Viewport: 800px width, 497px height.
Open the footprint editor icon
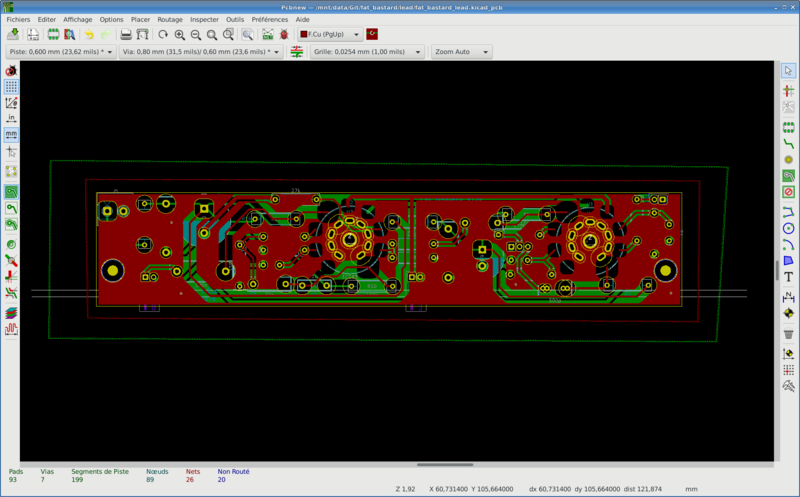coord(53,34)
